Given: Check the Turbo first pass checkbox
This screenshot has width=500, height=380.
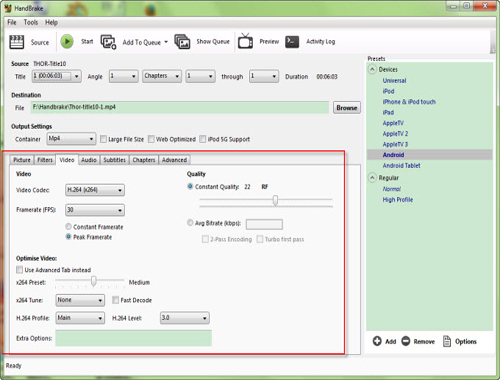Looking at the screenshot, I should 260,239.
